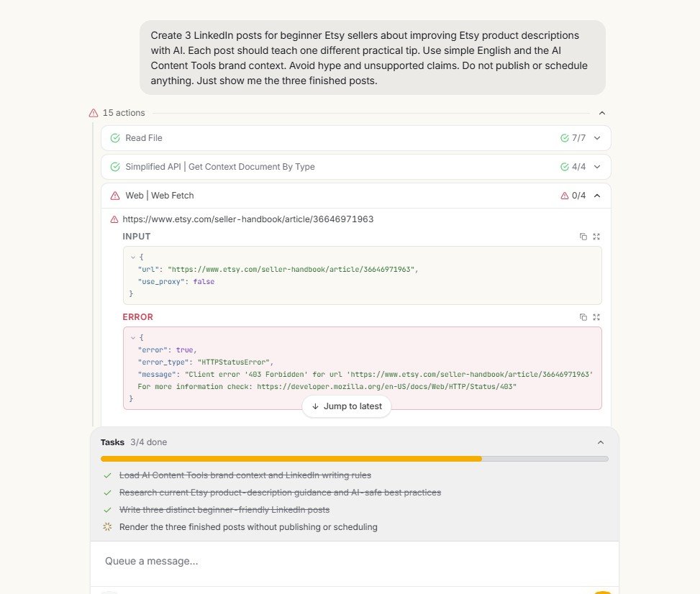Click the 3/4 done tasks counter
Image resolution: width=700 pixels, height=594 pixels.
[x=149, y=442]
